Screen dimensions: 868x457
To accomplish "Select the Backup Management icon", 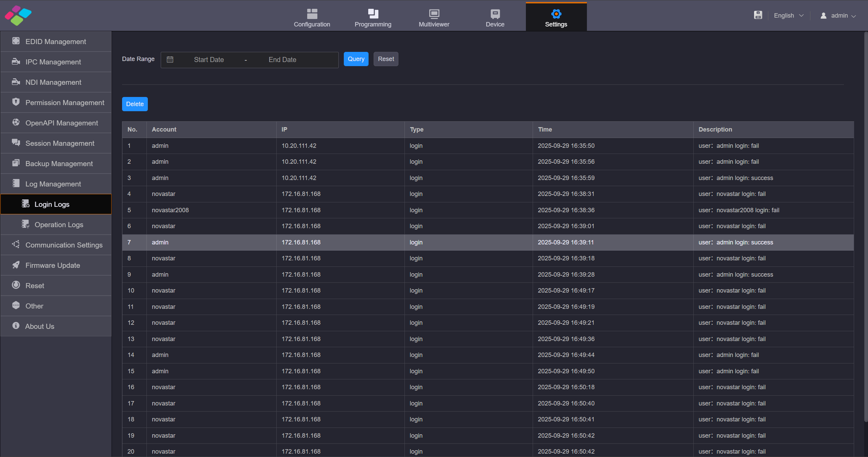I will [x=16, y=163].
